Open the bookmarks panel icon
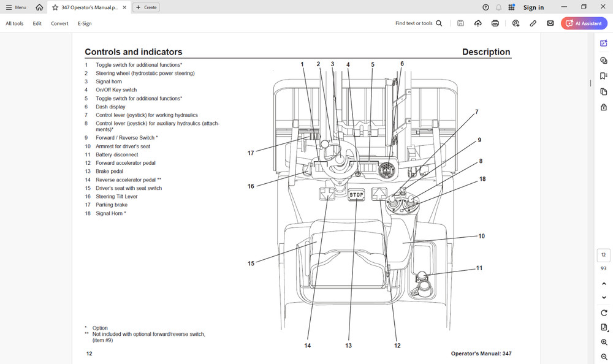Screen dimensions: 613x364 [604, 76]
